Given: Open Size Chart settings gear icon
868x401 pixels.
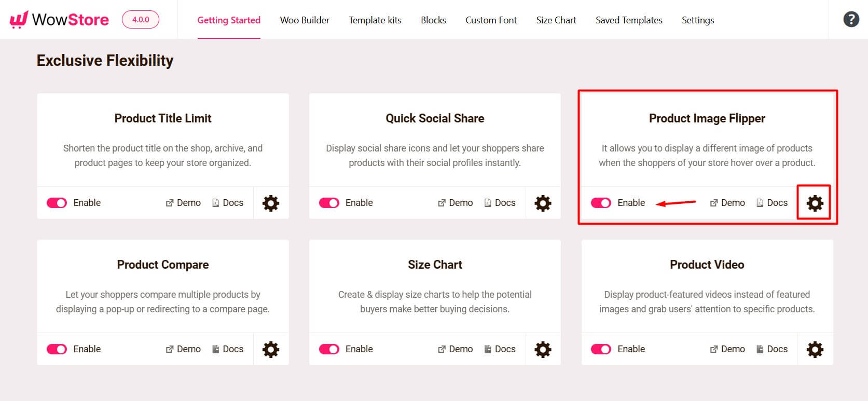Looking at the screenshot, I should point(543,349).
